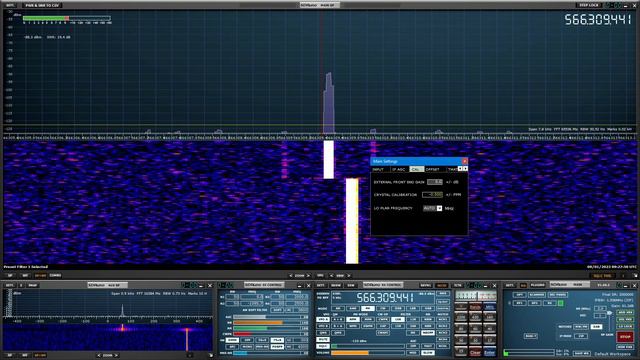640x360 pixels.
Task: Click the Enter key on the keypad
Action: point(489,352)
